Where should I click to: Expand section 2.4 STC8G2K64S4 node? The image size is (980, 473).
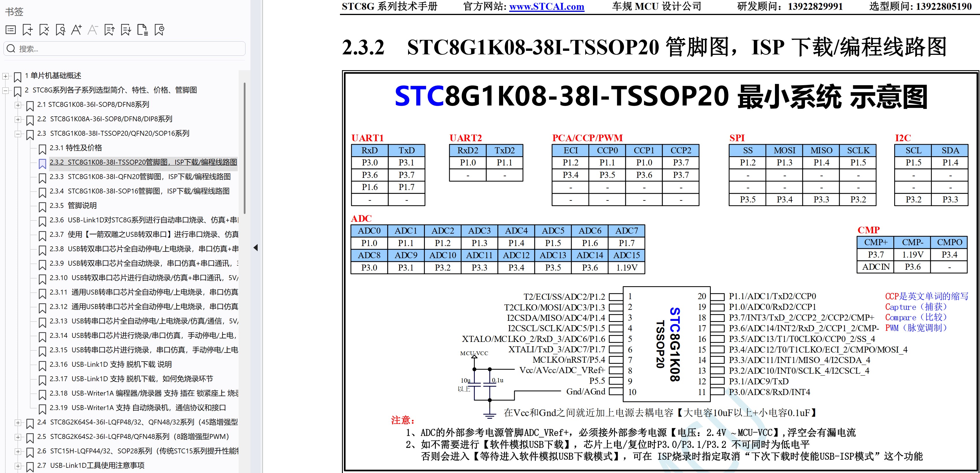point(18,422)
